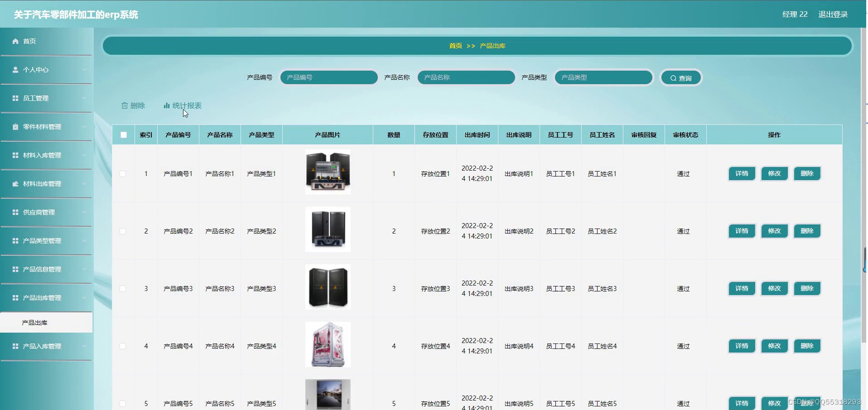Expand the 材料入库管理 menu arrow
Image resolution: width=868 pixels, height=410 pixels.
84,155
